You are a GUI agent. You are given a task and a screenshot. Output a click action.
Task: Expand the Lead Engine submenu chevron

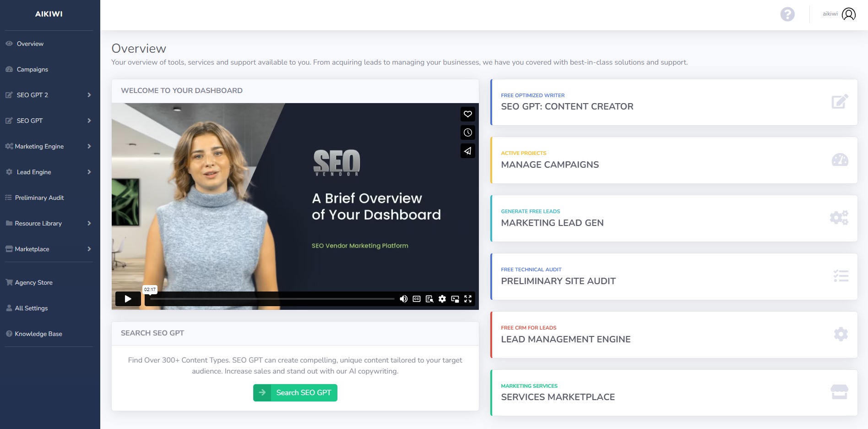coord(89,172)
